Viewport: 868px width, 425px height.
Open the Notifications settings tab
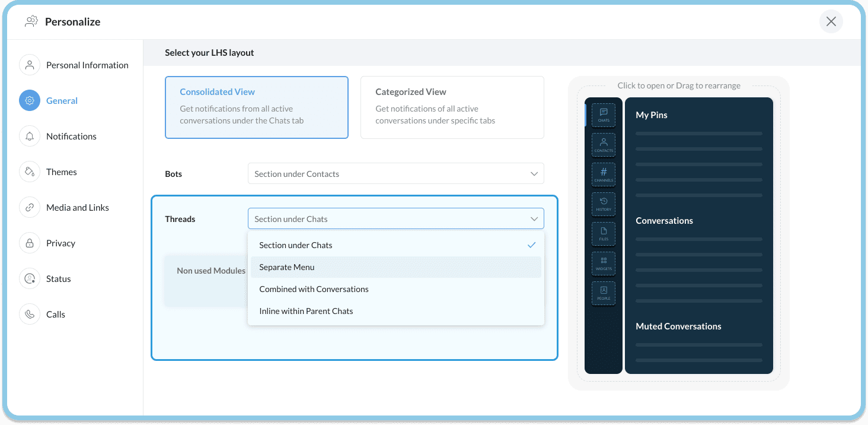[71, 137]
